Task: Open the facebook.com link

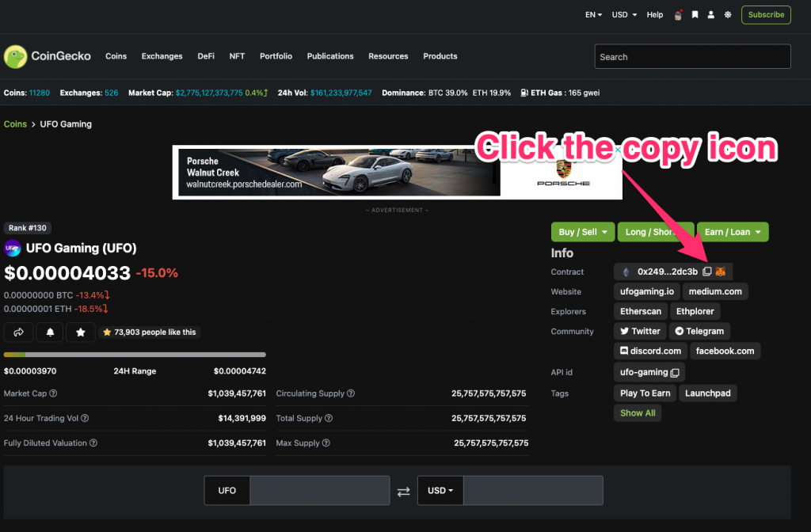Action: [x=725, y=351]
